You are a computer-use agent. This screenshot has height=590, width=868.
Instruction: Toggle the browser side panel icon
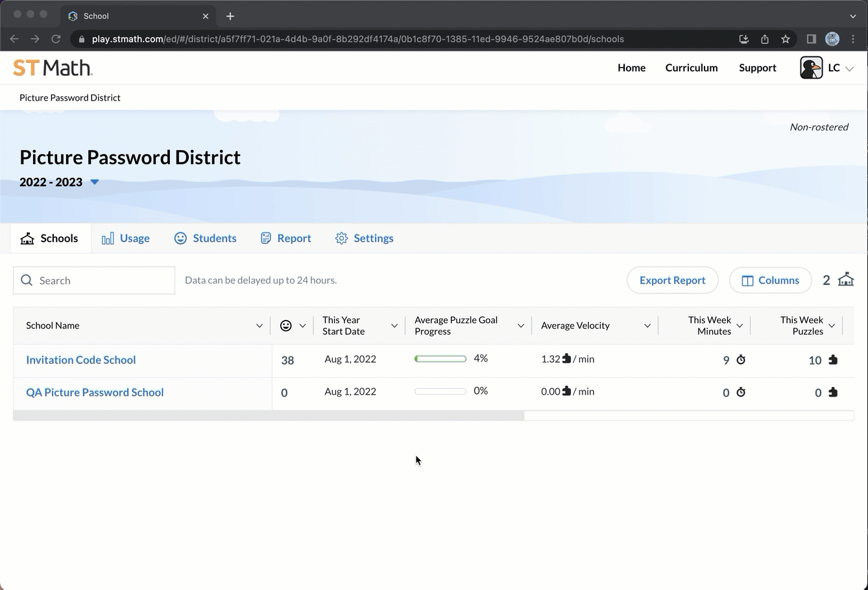coord(811,39)
